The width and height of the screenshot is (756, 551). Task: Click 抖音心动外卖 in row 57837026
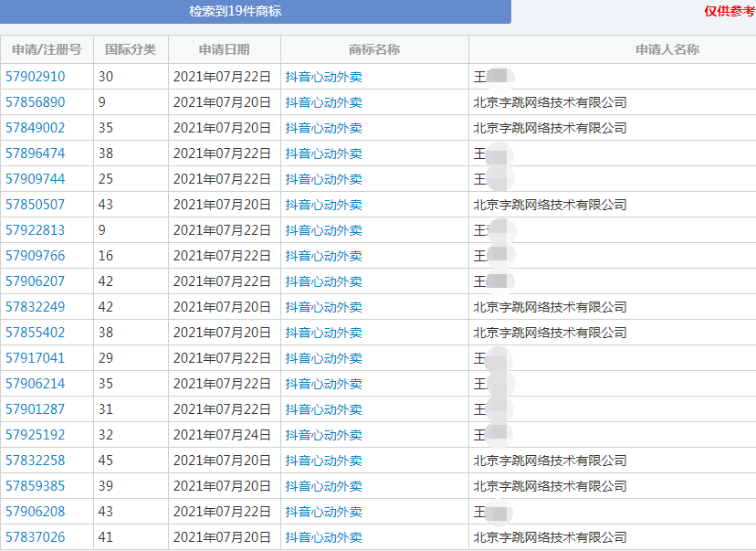coord(323,537)
